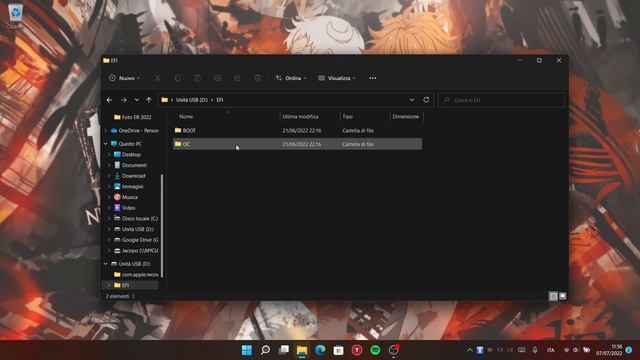Open Download in navigation pane
This screenshot has width=640, height=360.
pos(130,176)
